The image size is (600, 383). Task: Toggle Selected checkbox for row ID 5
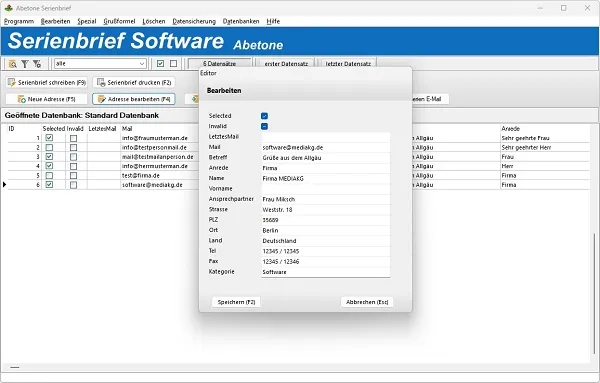(x=49, y=175)
